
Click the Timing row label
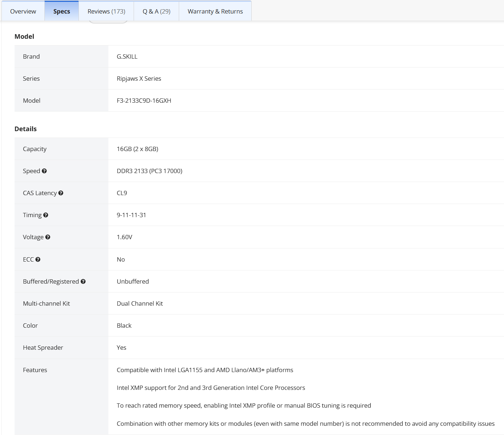[32, 215]
